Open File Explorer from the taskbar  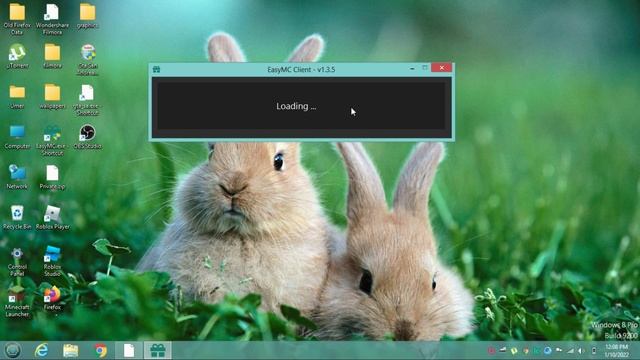click(x=71, y=350)
